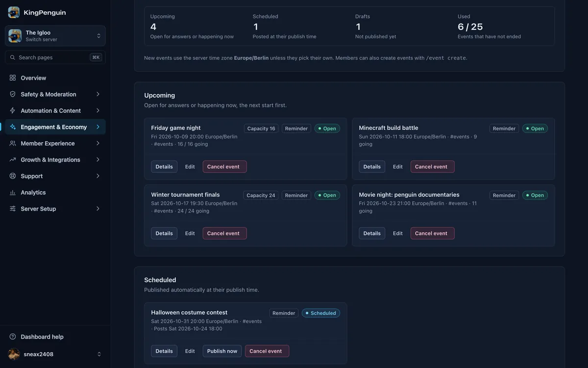Viewport: 588px width, 368px height.
Task: Expand the Safety & Moderation section chevron
Action: (98, 94)
